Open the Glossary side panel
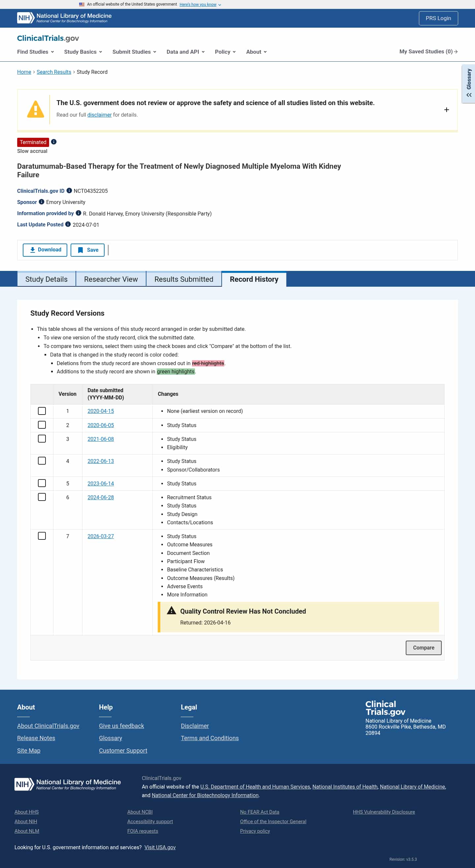 [x=469, y=84]
